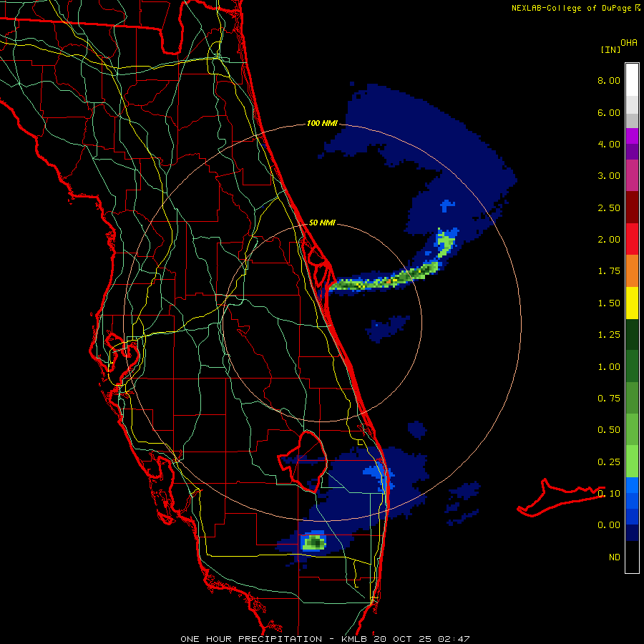Pick the orange 1.75 legend swatch

pos(632,271)
